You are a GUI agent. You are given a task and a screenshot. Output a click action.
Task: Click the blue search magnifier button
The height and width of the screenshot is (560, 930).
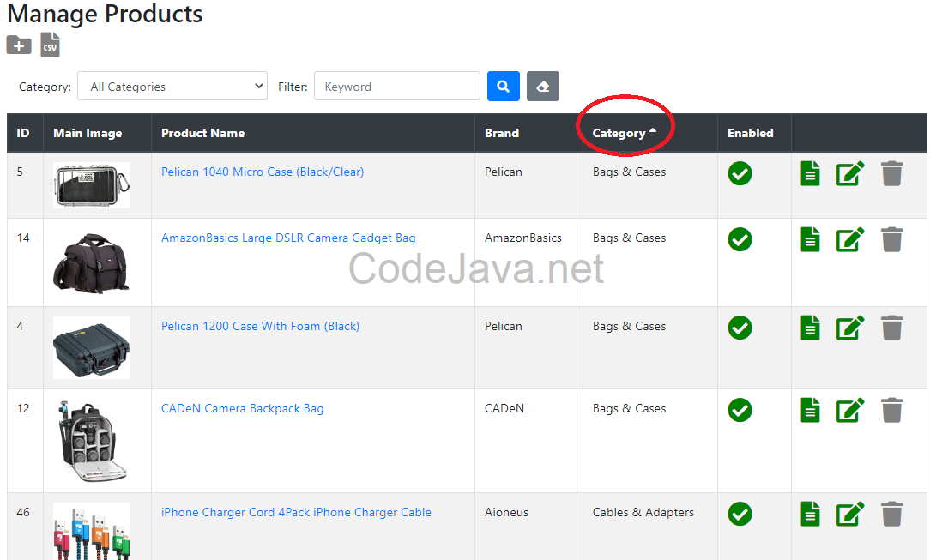click(504, 87)
